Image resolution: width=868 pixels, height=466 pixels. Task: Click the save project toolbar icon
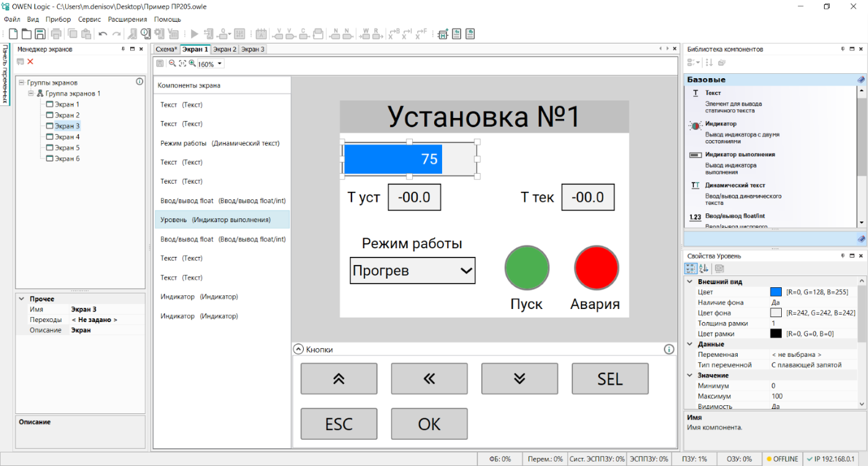(40, 34)
